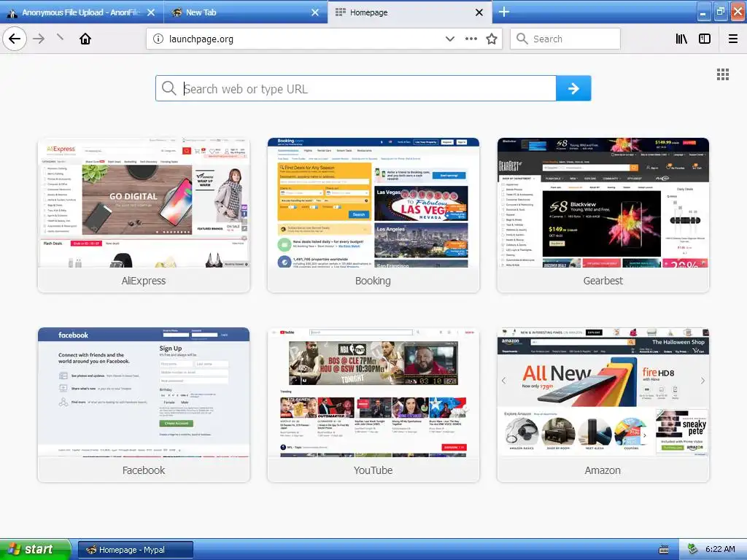The height and width of the screenshot is (560, 747).
Task: Switch to Anonymous File Upload tab
Action: [x=82, y=12]
